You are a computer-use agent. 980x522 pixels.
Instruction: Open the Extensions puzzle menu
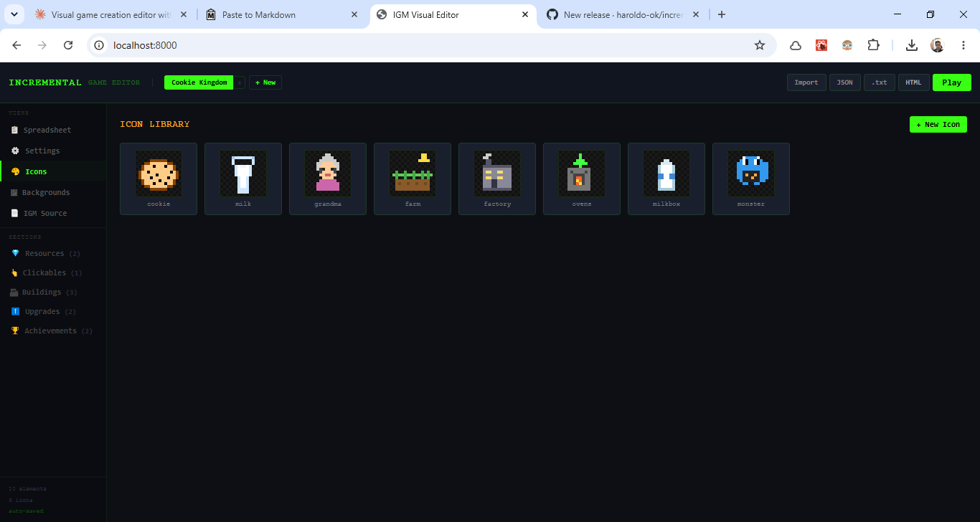(873, 45)
